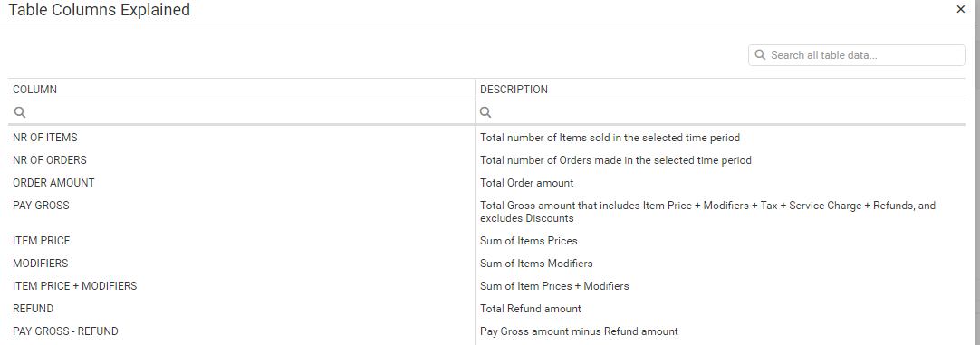Click description 'Total number of Orders made'
Image resolution: width=980 pixels, height=345 pixels.
(616, 160)
